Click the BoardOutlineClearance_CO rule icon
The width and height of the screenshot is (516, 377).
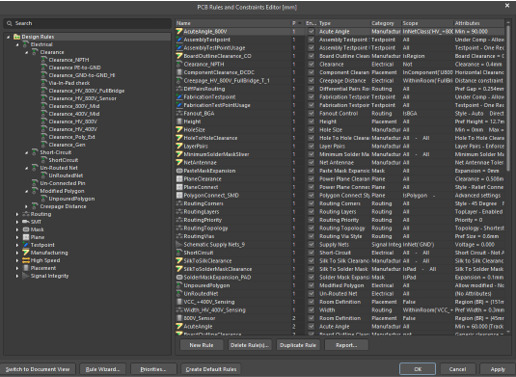(179, 56)
